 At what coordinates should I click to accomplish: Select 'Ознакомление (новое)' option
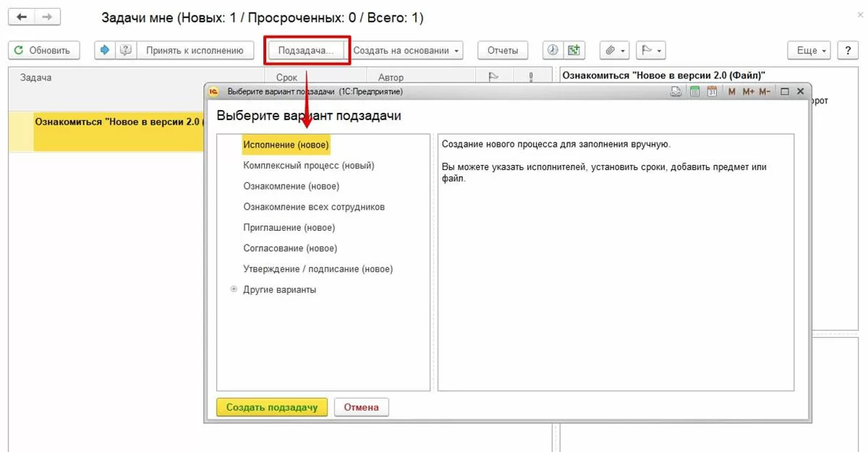pos(292,186)
